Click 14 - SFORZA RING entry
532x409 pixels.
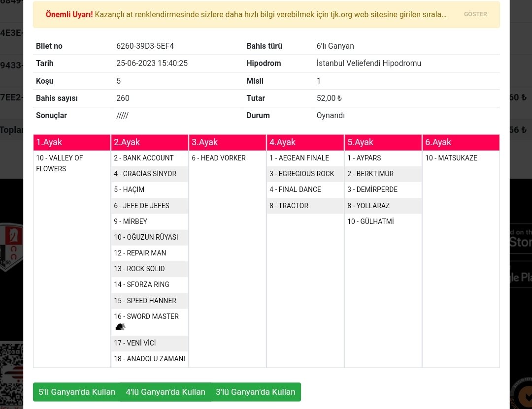click(x=141, y=284)
